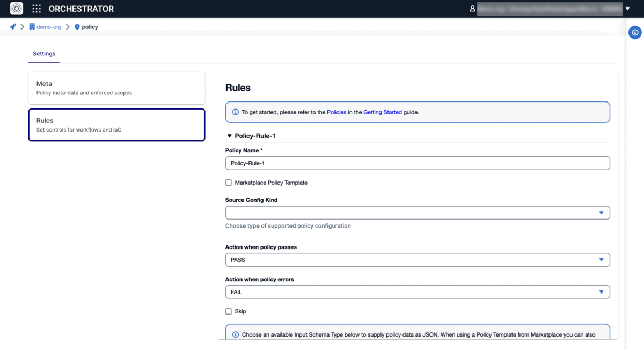Click the rocket home breadcrumb icon
644x350 pixels.
pos(13,27)
